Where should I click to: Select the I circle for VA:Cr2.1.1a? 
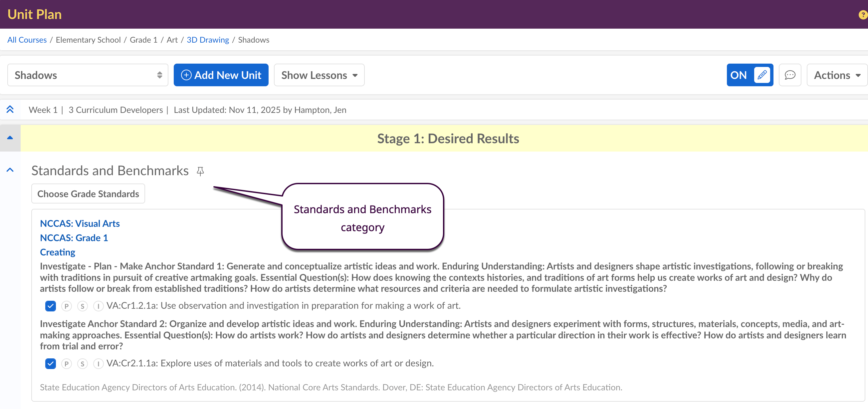(x=98, y=364)
